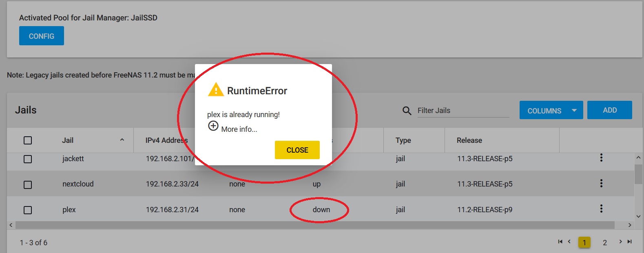Check the jackett jail checkbox
Screen dimensions: 644x253
(x=28, y=159)
